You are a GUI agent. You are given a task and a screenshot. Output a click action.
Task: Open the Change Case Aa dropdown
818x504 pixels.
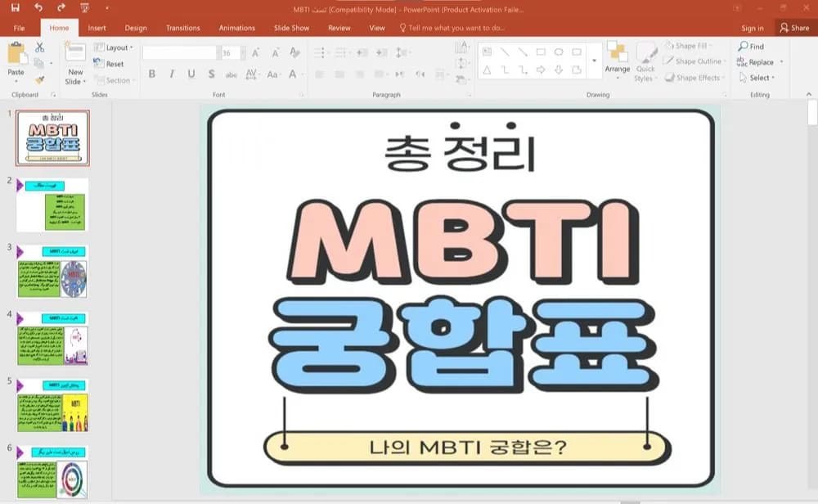coord(273,74)
